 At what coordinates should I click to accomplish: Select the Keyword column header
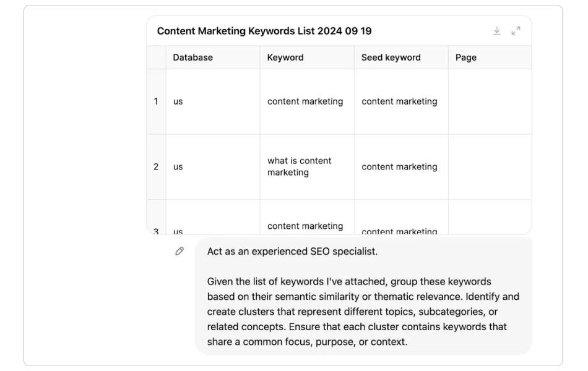pos(307,58)
